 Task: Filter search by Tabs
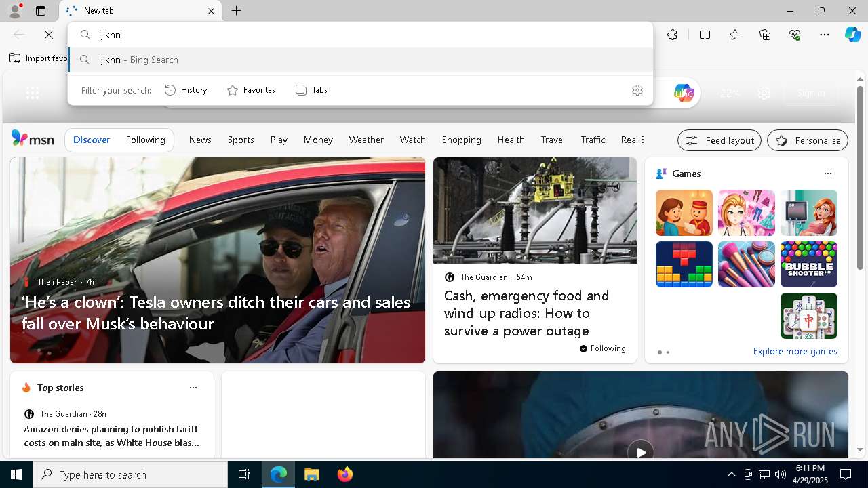coord(311,89)
